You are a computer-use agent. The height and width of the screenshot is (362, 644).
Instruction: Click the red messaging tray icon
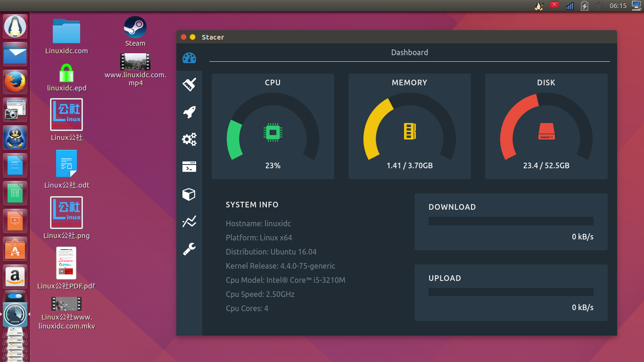(x=554, y=6)
